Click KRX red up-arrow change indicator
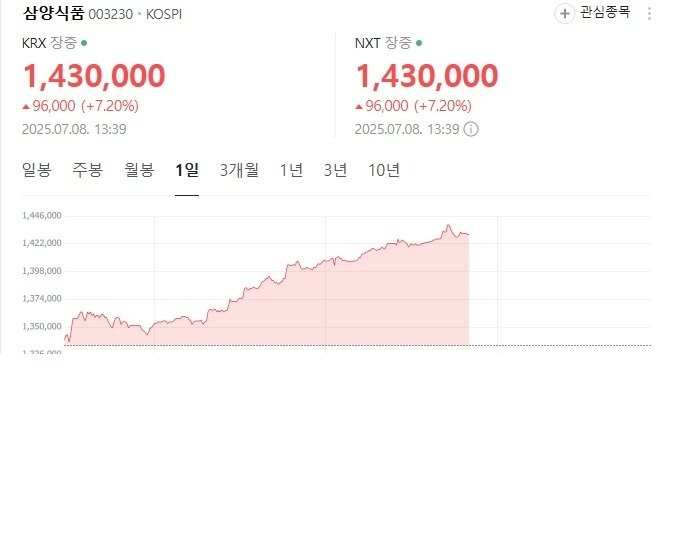Screen dimensions: 687x558 point(26,106)
